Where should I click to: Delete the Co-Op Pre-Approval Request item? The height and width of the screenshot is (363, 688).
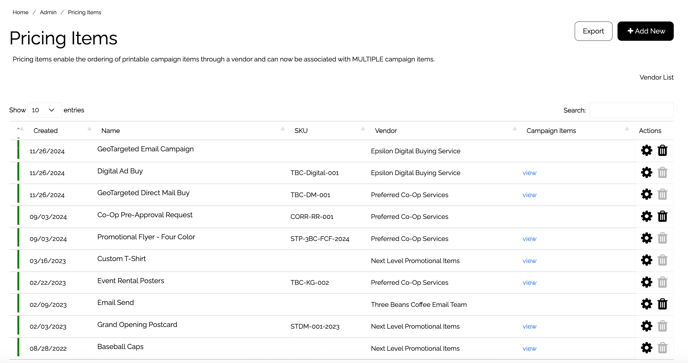point(663,216)
